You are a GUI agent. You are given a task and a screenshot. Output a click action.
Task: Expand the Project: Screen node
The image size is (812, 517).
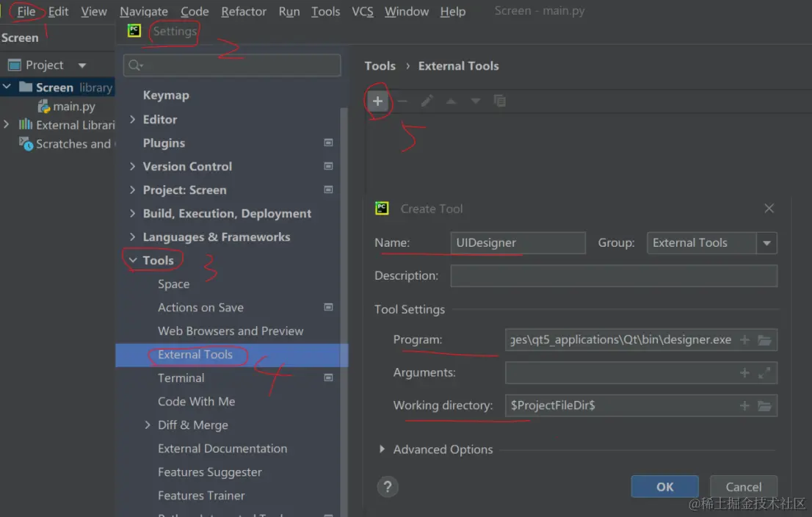pyautogui.click(x=133, y=189)
